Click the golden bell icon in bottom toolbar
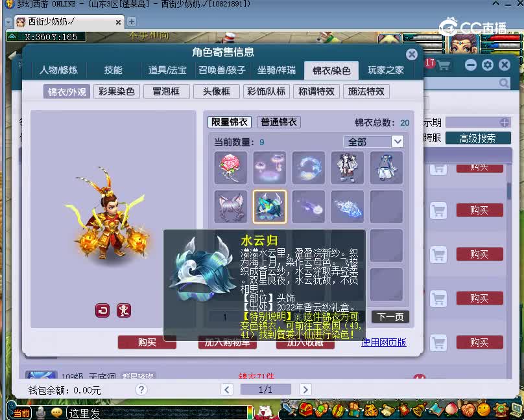This screenshot has width=524, height=420. [x=420, y=410]
